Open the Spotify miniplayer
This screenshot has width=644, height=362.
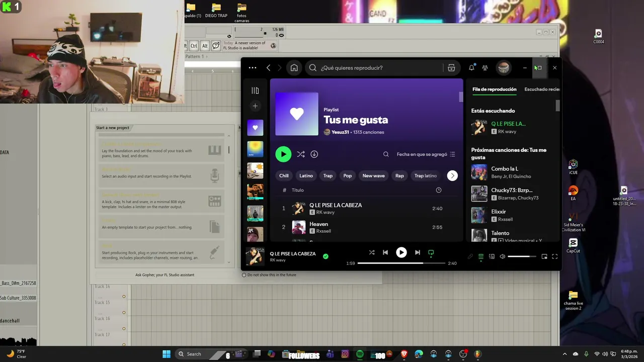(544, 256)
